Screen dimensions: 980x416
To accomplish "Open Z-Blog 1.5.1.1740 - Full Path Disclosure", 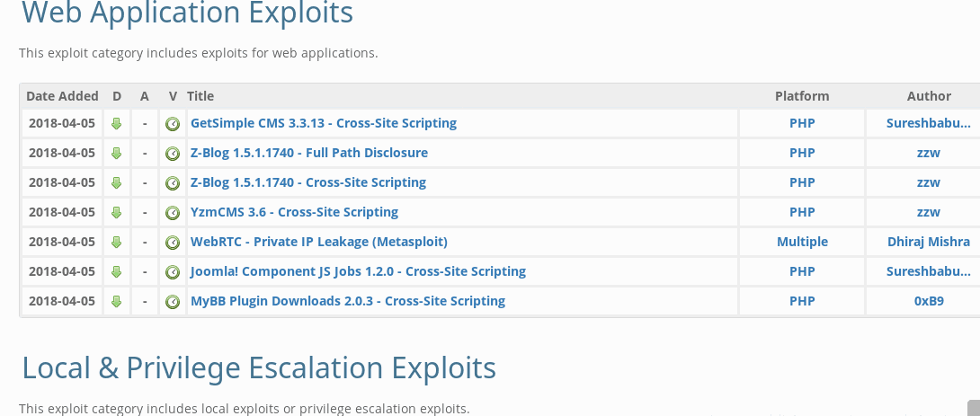I will tap(309, 153).
